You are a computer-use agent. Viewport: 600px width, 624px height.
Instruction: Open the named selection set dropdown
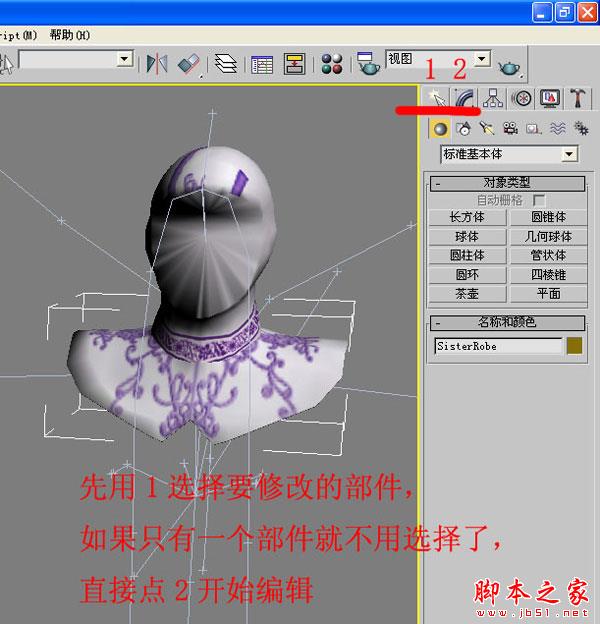(x=125, y=59)
